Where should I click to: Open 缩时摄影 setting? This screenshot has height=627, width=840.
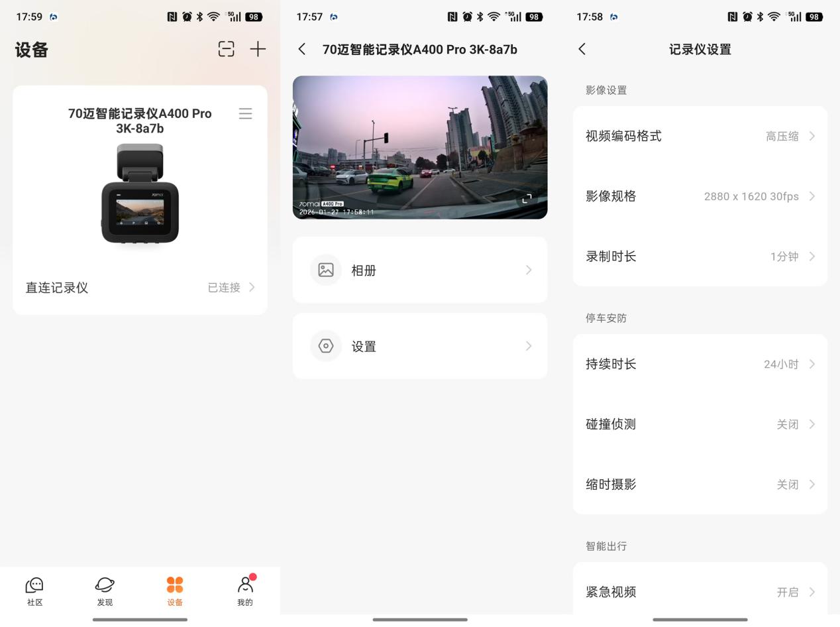tap(700, 484)
